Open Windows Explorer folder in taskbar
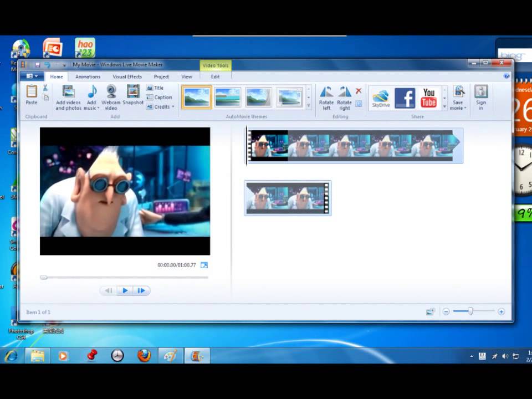Image resolution: width=532 pixels, height=399 pixels. pyautogui.click(x=38, y=356)
